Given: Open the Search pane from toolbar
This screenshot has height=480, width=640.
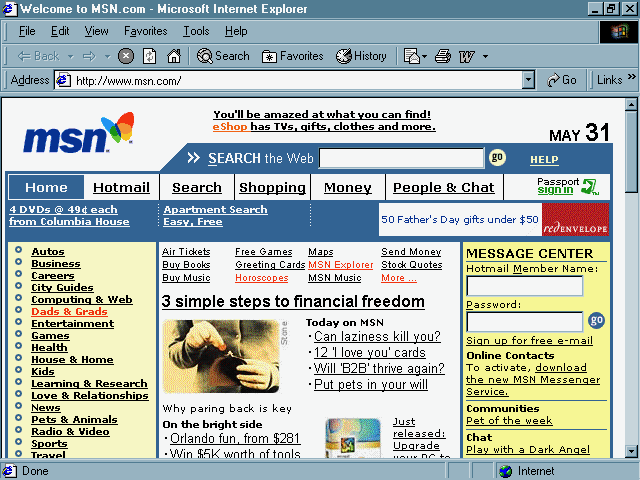Looking at the screenshot, I should point(223,56).
